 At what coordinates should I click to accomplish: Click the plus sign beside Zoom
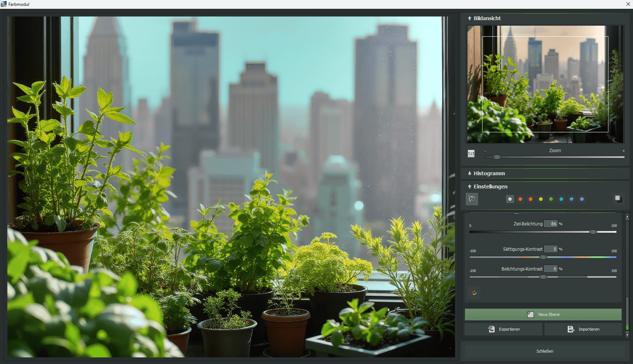[x=623, y=151]
